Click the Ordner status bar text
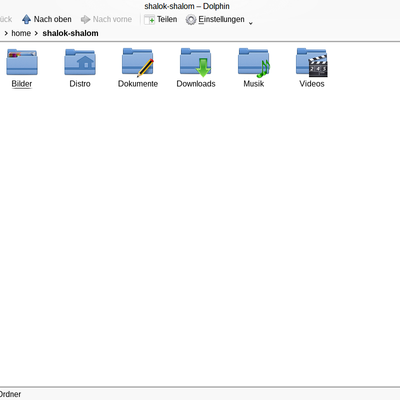Screen dimensions: 400x400 [x=10, y=394]
